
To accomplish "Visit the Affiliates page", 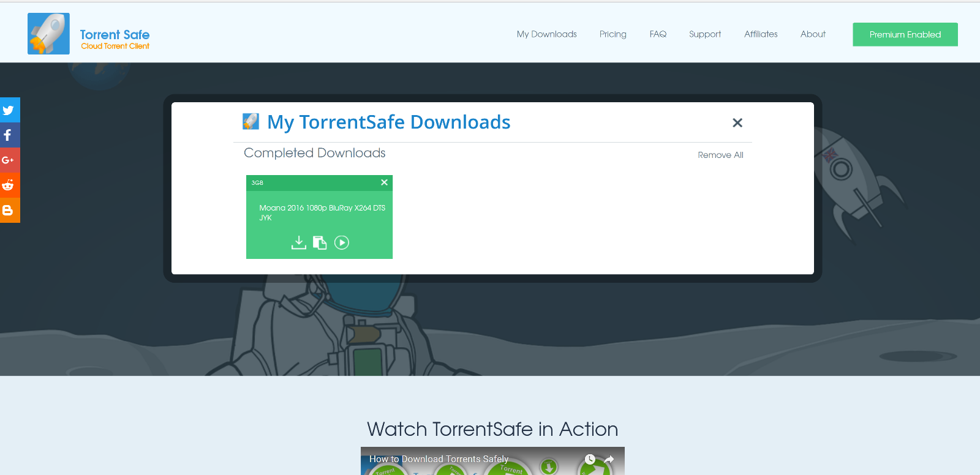I will click(x=761, y=34).
